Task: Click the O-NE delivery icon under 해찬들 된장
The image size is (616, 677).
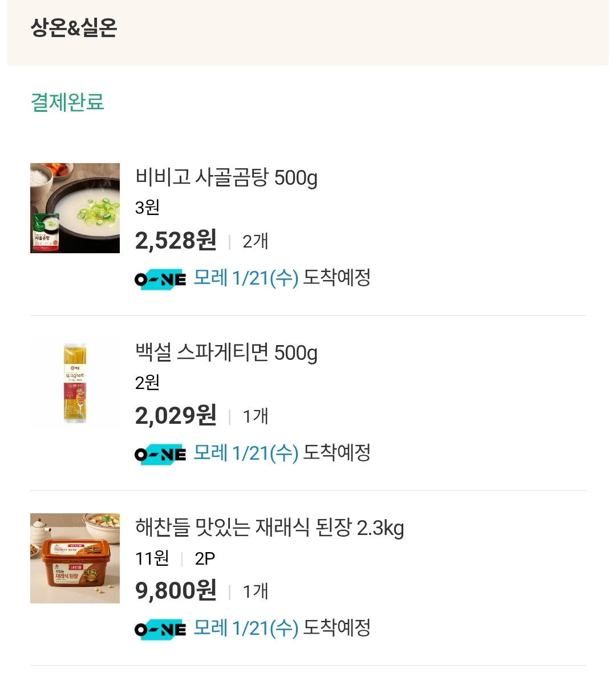Action: click(160, 630)
